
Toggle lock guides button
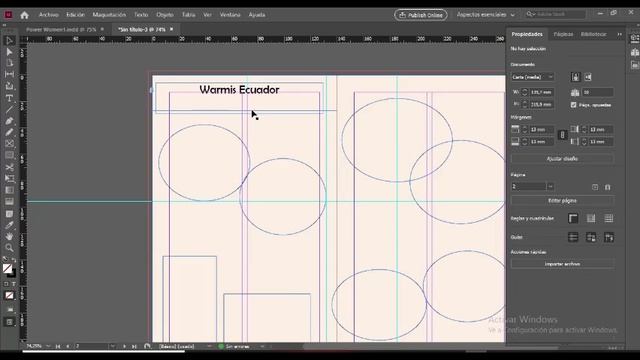coord(591,237)
